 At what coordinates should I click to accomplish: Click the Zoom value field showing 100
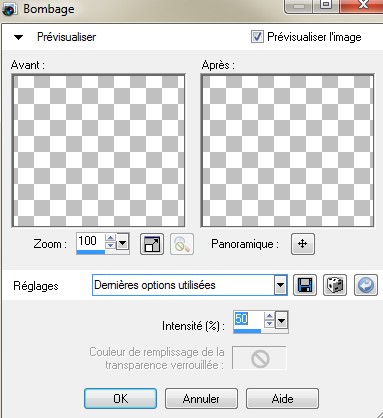coord(90,241)
